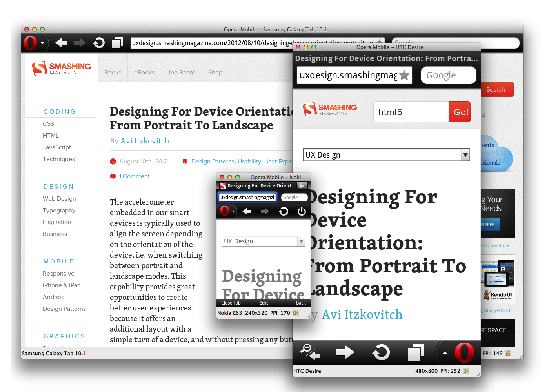Click Smashing Magazine logo in HTC Desire window
The width and height of the screenshot is (549, 392).
(330, 109)
